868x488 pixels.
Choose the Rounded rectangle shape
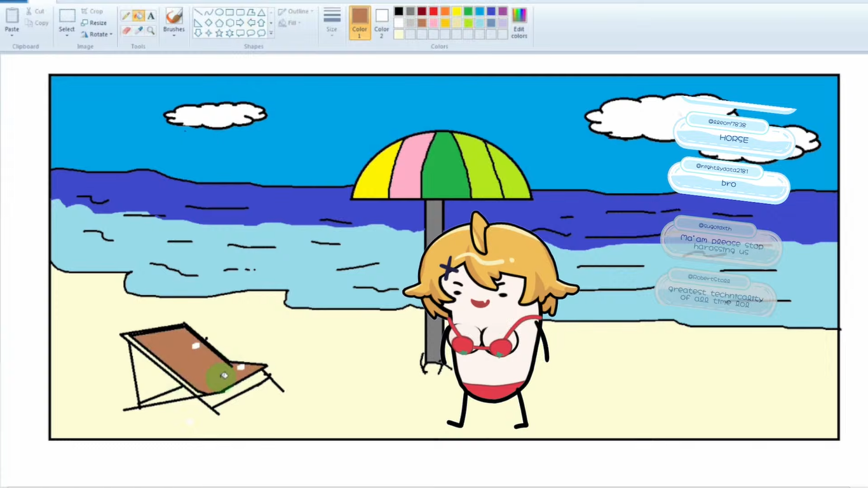240,12
